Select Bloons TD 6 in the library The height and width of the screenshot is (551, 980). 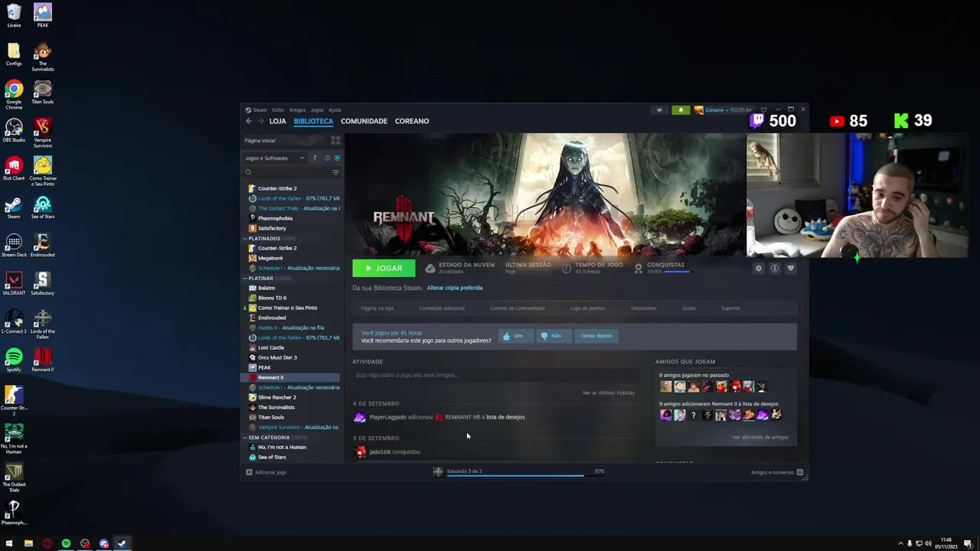272,298
